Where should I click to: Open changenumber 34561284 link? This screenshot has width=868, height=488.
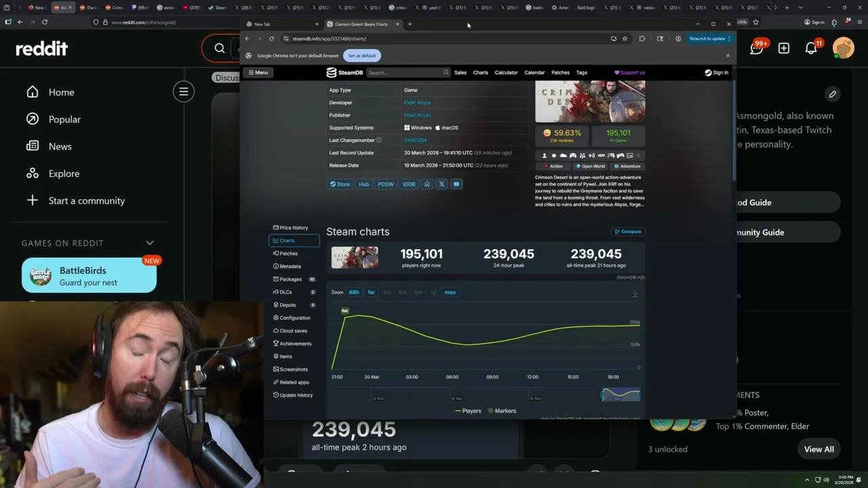pyautogui.click(x=415, y=140)
